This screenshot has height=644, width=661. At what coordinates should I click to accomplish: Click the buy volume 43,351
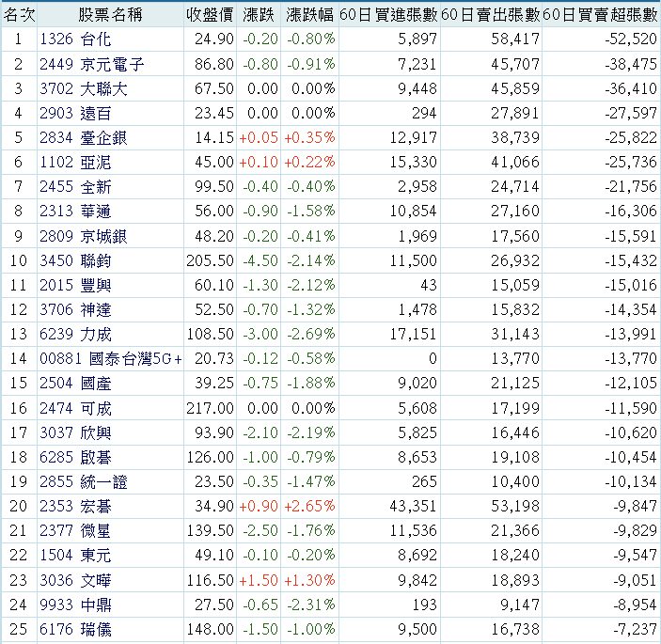(x=413, y=506)
